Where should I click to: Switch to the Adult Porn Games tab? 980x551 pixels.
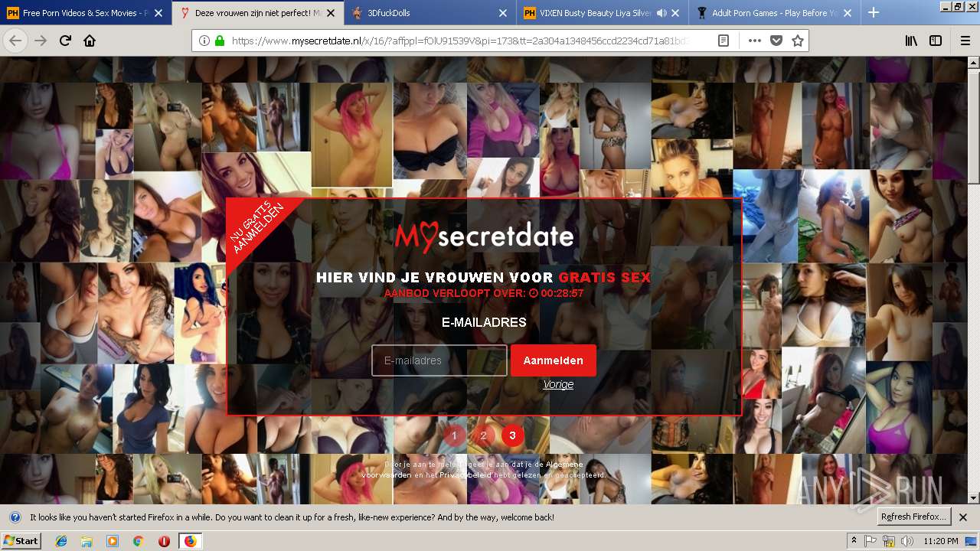point(774,13)
